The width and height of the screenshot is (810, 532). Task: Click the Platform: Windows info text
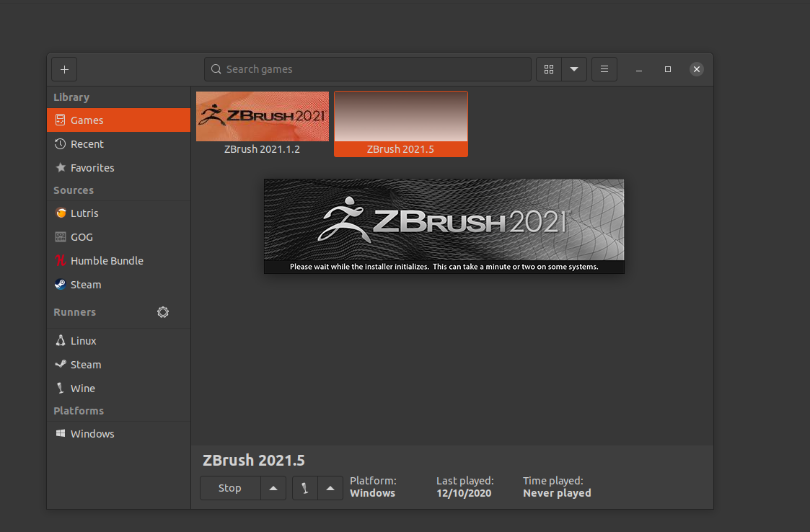372,487
